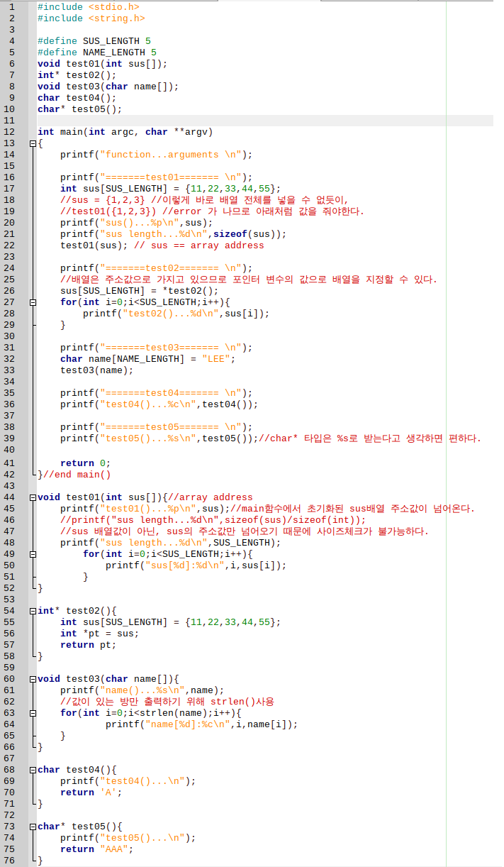This screenshot has width=504, height=867.
Task: Click line number 1 in the gutter
Action: (11, 7)
